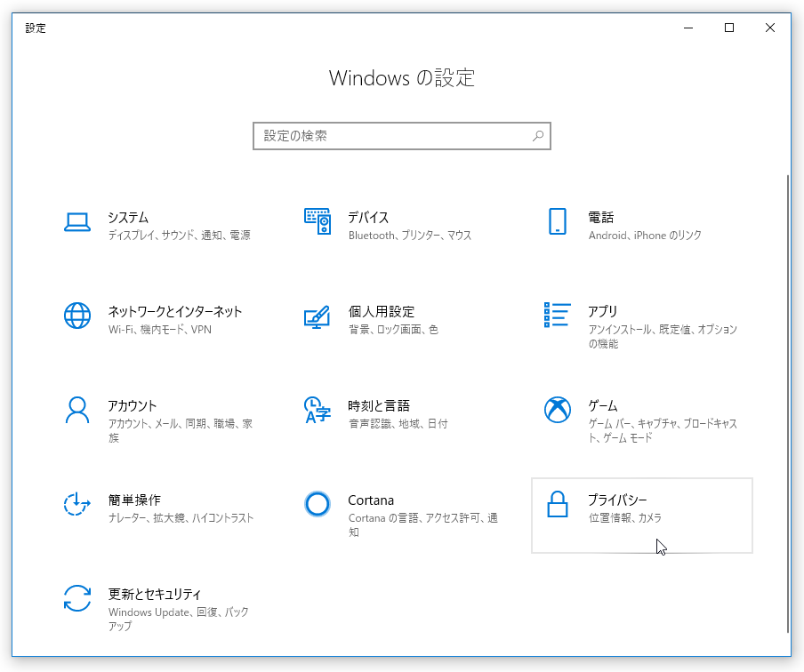Click the Cortana circle icon
This screenshot has width=804, height=672.
point(318,504)
